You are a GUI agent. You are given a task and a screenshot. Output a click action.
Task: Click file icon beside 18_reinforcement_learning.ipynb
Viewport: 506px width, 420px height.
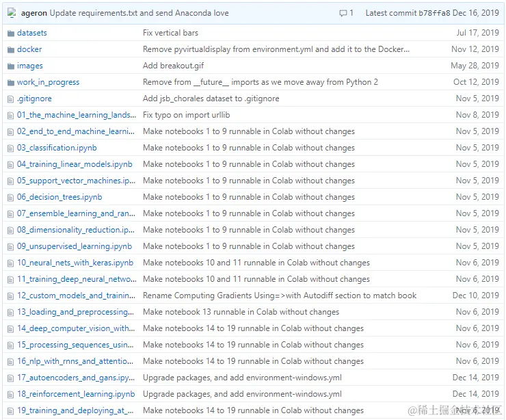[11, 395]
